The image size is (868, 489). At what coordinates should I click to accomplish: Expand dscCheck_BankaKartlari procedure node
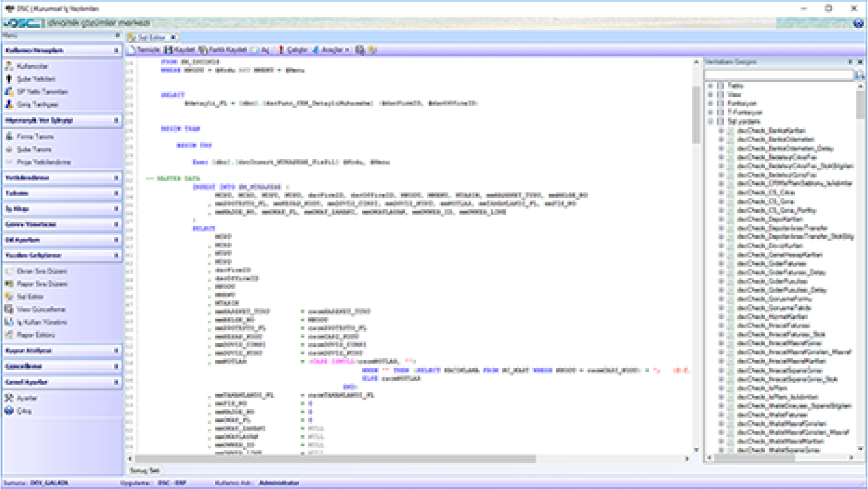(x=721, y=131)
